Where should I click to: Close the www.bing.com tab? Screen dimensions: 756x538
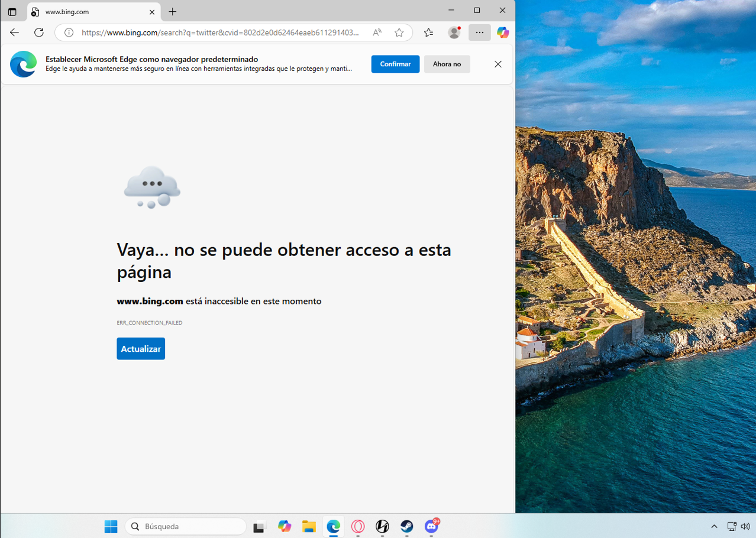tap(152, 12)
